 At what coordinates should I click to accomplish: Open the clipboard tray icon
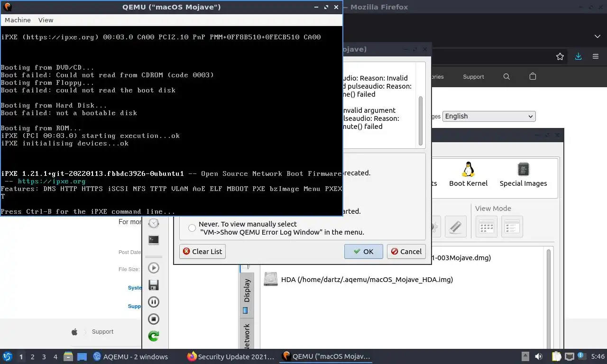tap(557, 356)
